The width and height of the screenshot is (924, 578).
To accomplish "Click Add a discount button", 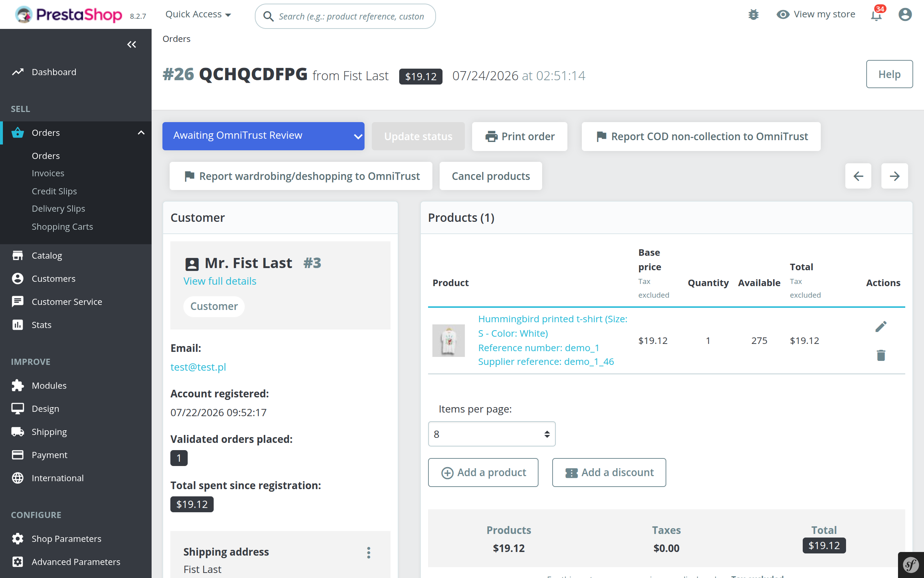I will (609, 472).
